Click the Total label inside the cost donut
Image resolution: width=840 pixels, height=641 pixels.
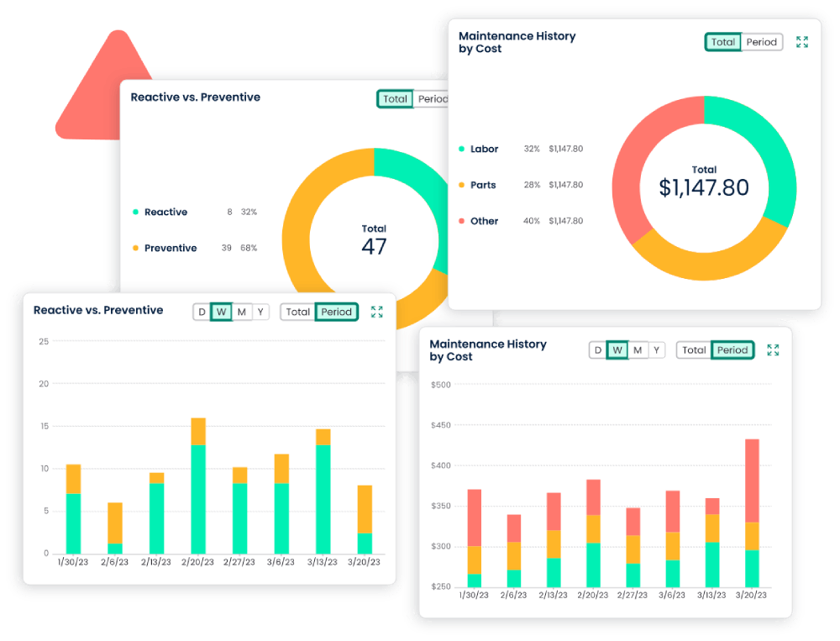pyautogui.click(x=704, y=170)
